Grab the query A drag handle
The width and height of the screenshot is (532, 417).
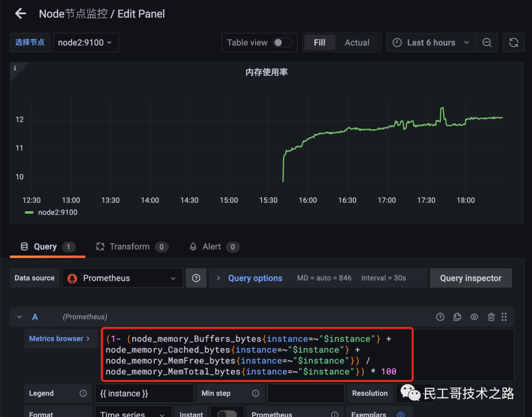coord(504,317)
